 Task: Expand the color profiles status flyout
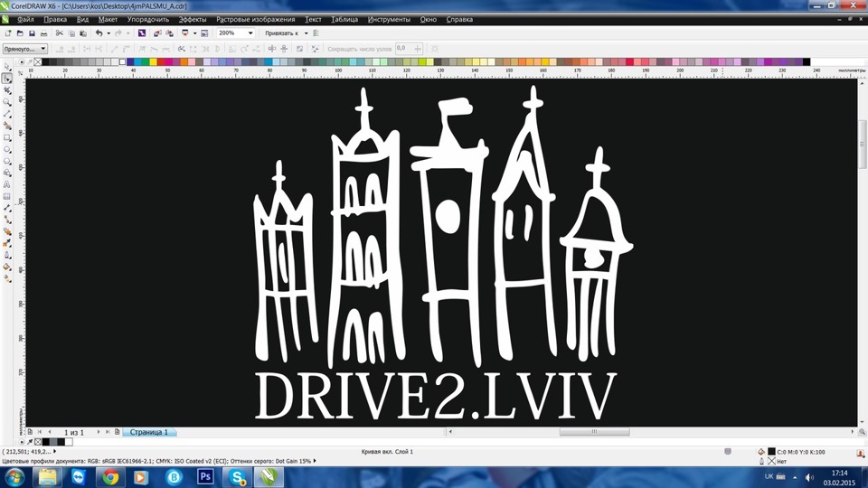tap(315, 460)
